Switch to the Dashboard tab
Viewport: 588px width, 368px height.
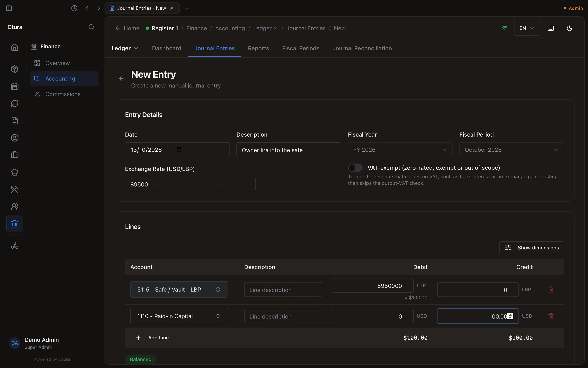tap(166, 48)
